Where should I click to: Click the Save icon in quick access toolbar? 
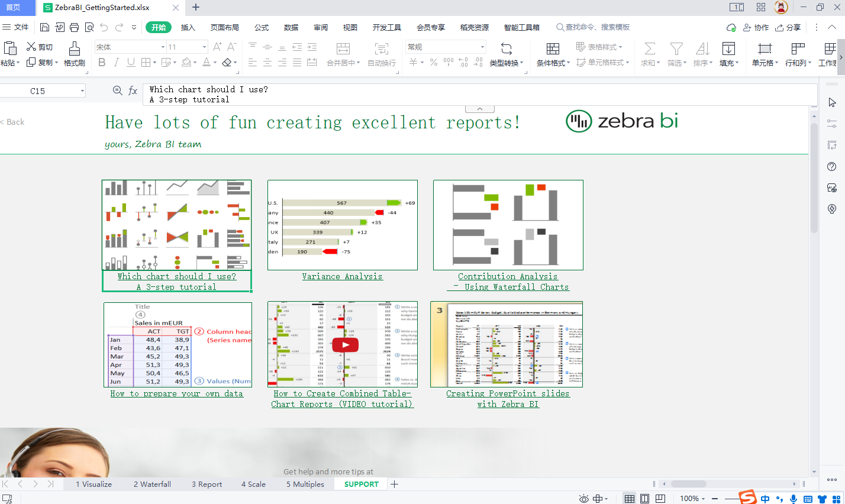coord(44,27)
